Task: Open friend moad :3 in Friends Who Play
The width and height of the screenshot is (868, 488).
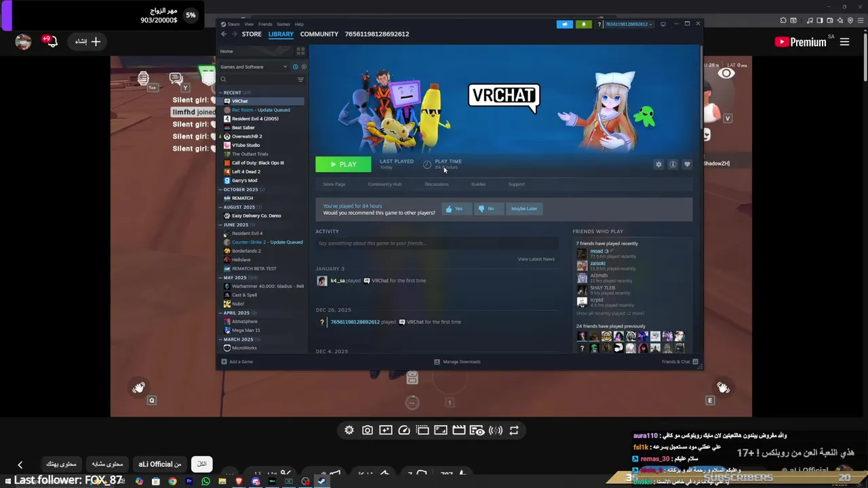Action: (x=599, y=251)
